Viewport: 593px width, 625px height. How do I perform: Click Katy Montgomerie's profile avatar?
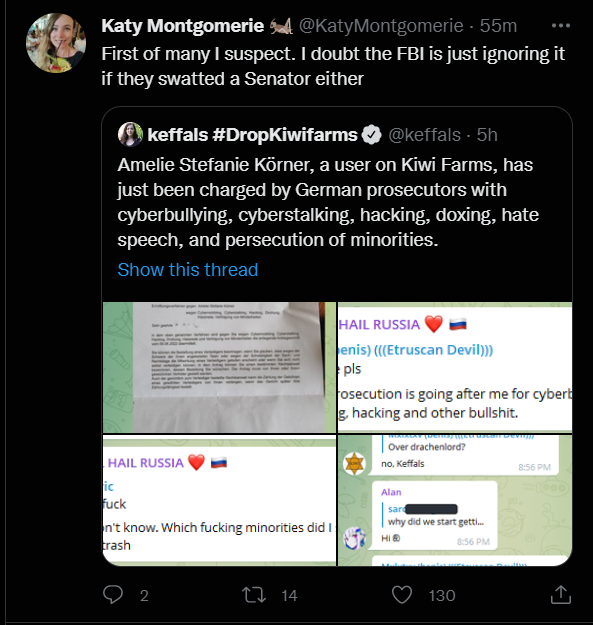(x=56, y=43)
